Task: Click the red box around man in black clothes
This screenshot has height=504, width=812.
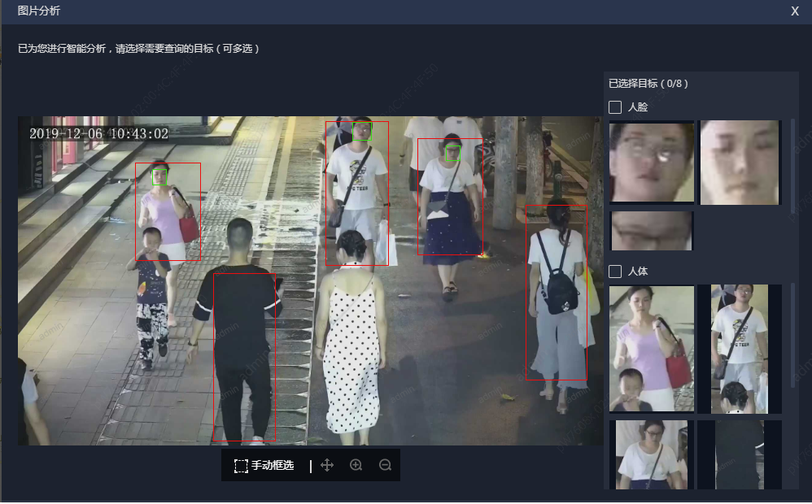Action: (244, 357)
